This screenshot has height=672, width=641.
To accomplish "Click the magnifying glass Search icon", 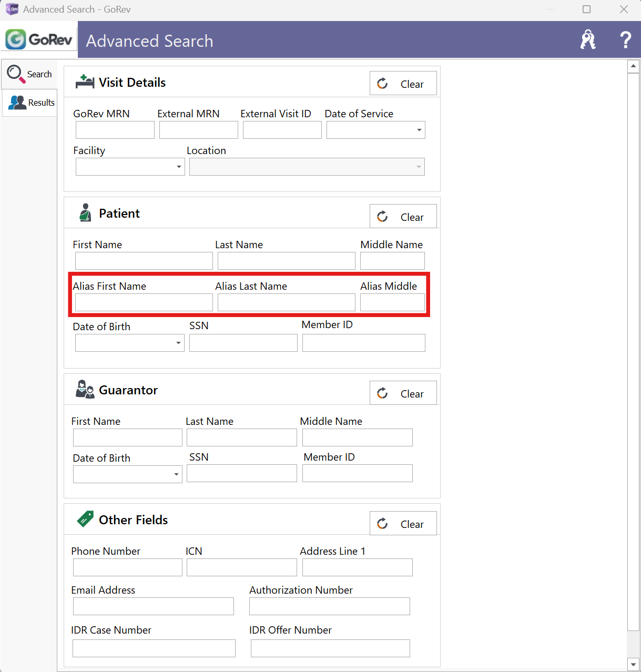I will (x=16, y=74).
